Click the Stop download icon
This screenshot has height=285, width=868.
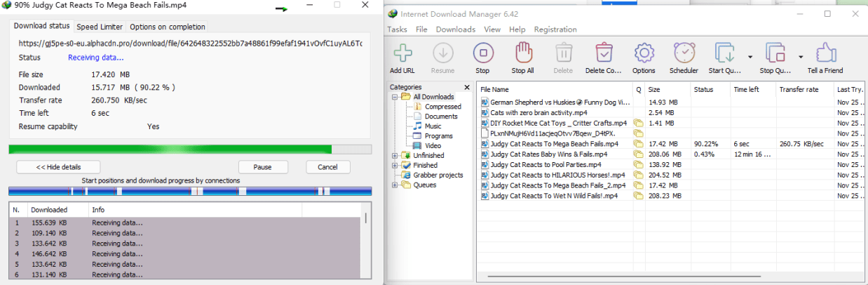(482, 53)
